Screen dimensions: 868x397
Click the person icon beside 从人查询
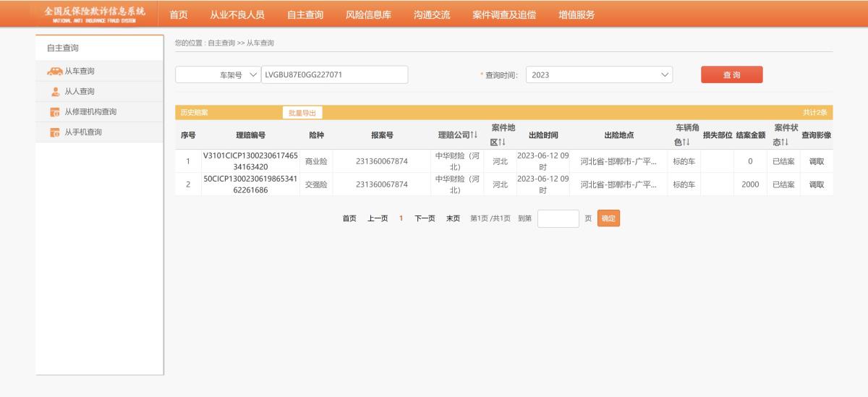55,91
